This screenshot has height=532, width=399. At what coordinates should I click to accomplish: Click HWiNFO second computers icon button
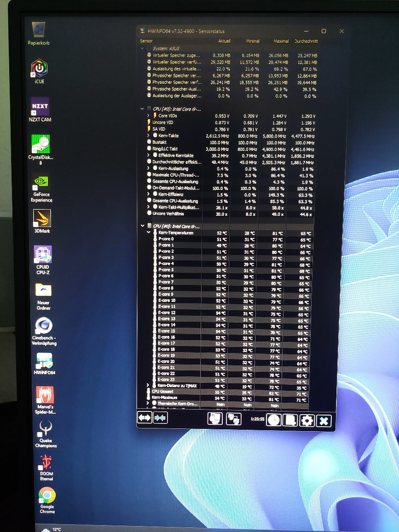click(233, 419)
